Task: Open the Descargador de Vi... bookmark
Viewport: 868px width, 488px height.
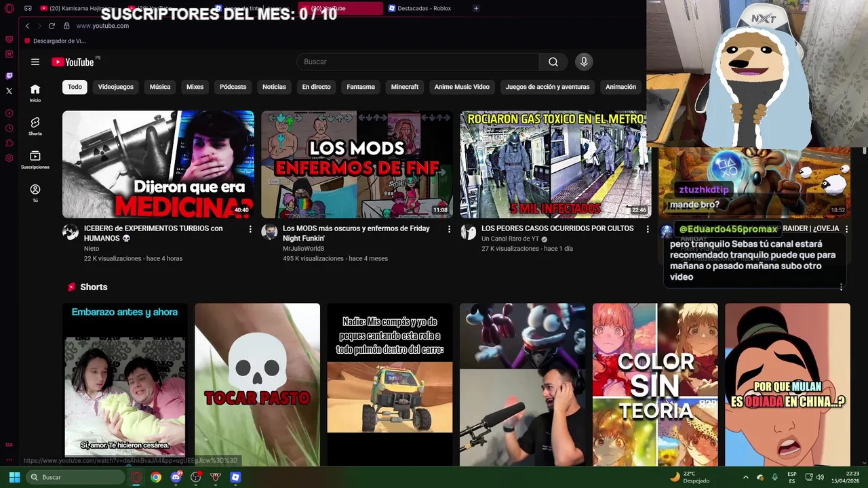Action: [x=54, y=41]
